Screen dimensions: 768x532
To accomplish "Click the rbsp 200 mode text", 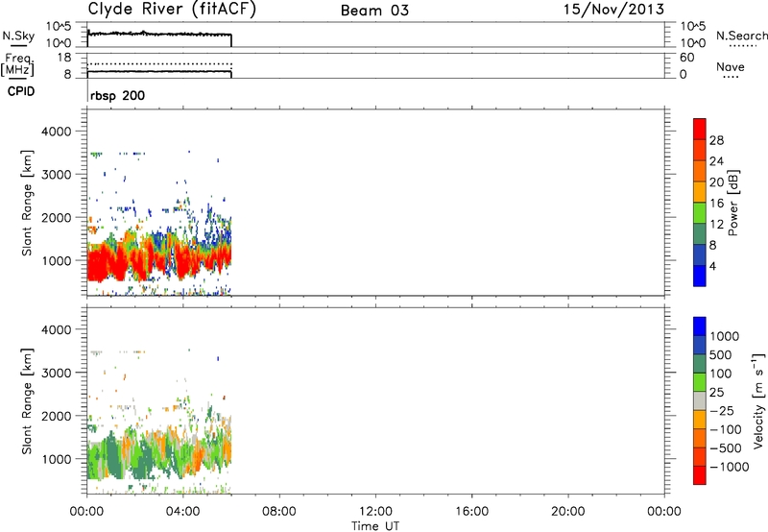I will (x=117, y=95).
